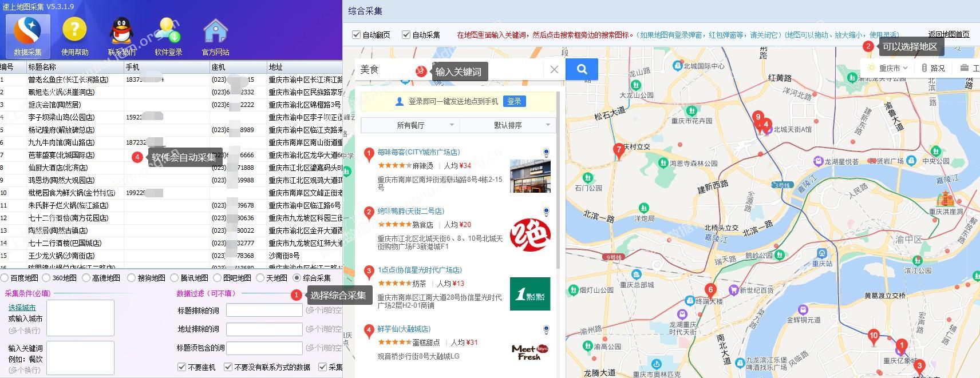Click the blue map search magnifier button
The height and width of the screenshot is (378, 980).
582,69
